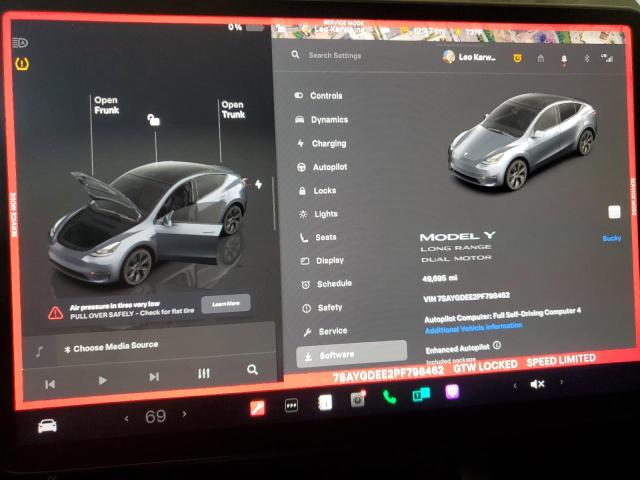Viewport: 640px width, 480px height.
Task: Tap the VIN 7SAYGDEE2PF798462 text
Action: (x=466, y=297)
